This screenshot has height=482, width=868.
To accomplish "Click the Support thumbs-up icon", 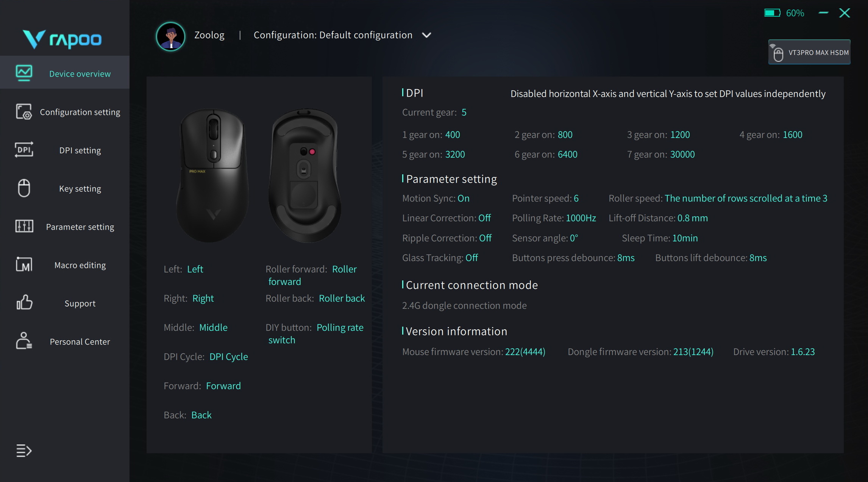I will [x=24, y=303].
